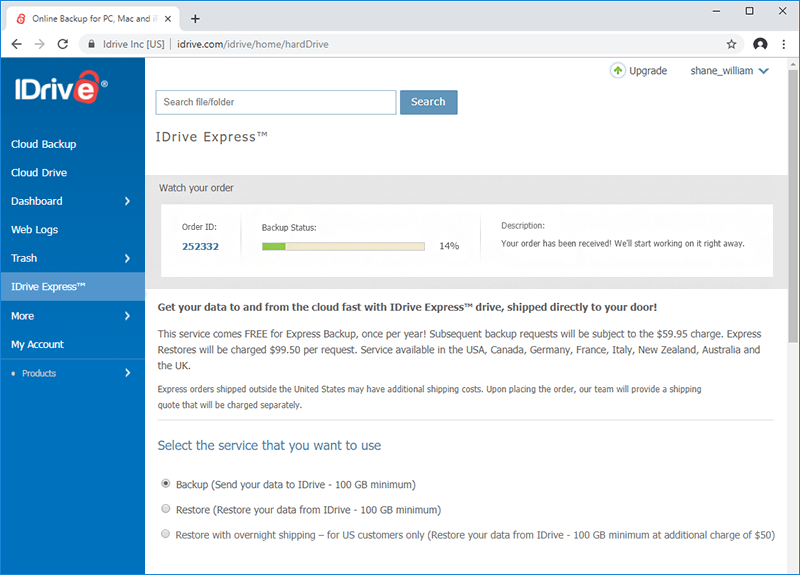This screenshot has height=575, width=800.
Task: Click the 'Your order has been received!' description
Action: point(622,243)
